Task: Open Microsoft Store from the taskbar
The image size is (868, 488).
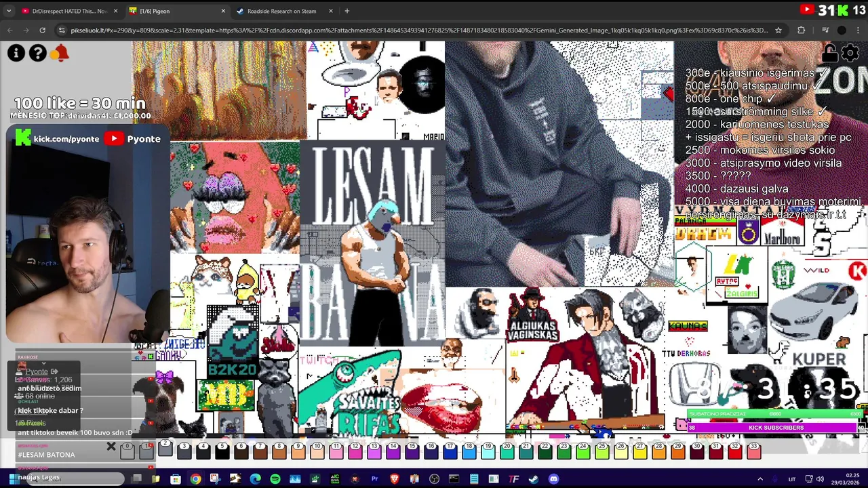Action: [176, 479]
